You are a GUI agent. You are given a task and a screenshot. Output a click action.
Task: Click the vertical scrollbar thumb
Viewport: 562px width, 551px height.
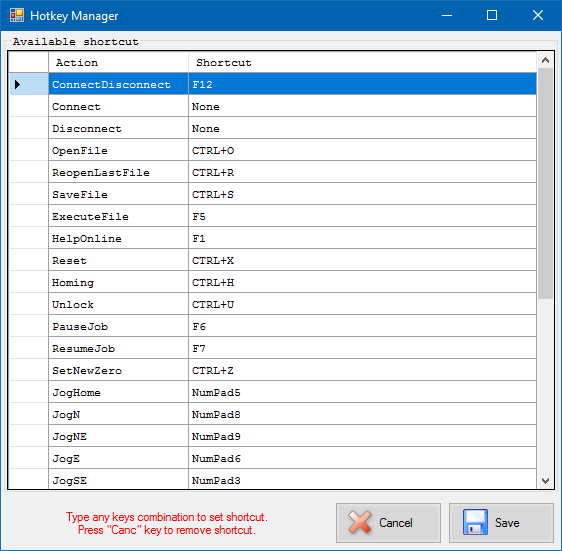click(x=545, y=183)
